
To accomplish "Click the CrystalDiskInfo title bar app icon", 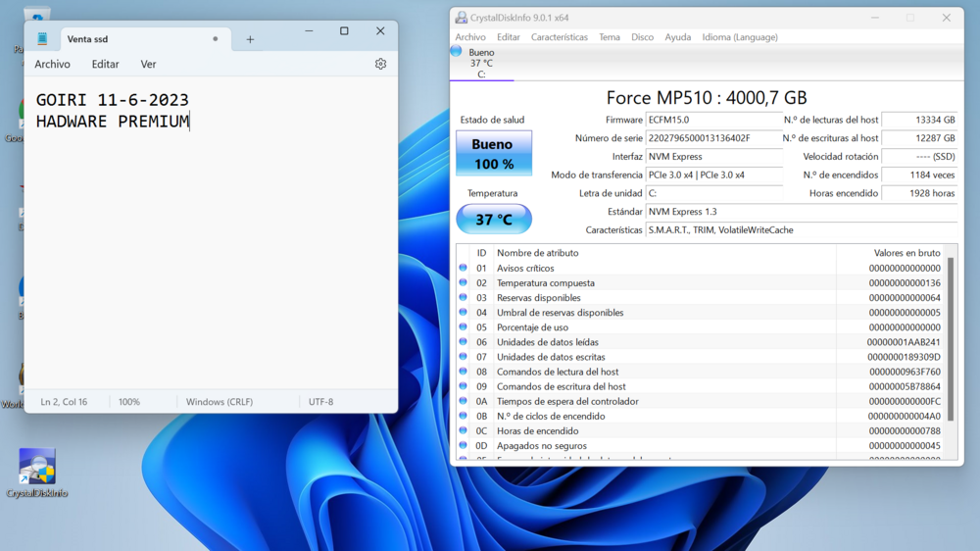I will [462, 18].
